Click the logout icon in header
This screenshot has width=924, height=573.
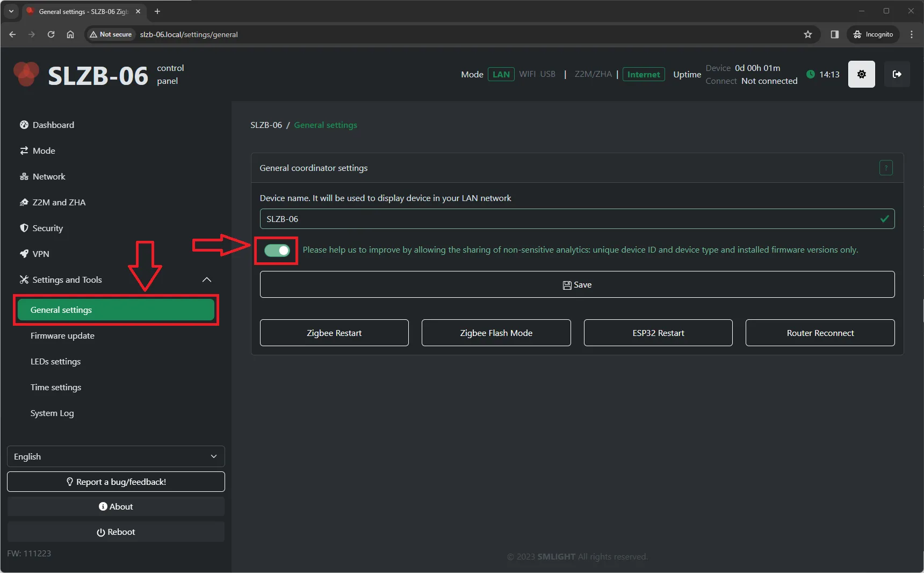[x=897, y=74]
